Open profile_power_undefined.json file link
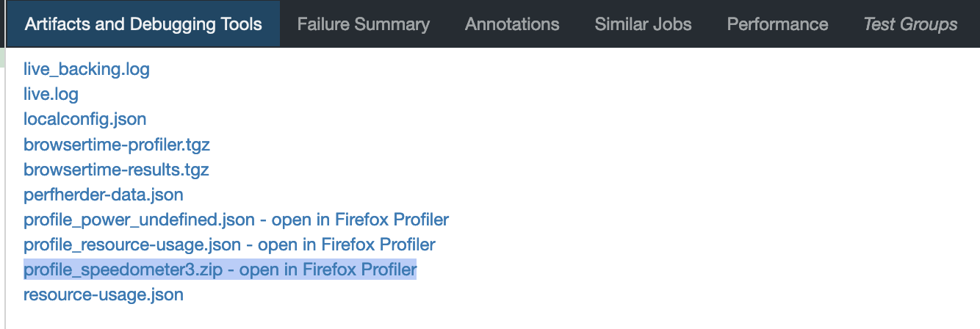 pyautogui.click(x=139, y=220)
